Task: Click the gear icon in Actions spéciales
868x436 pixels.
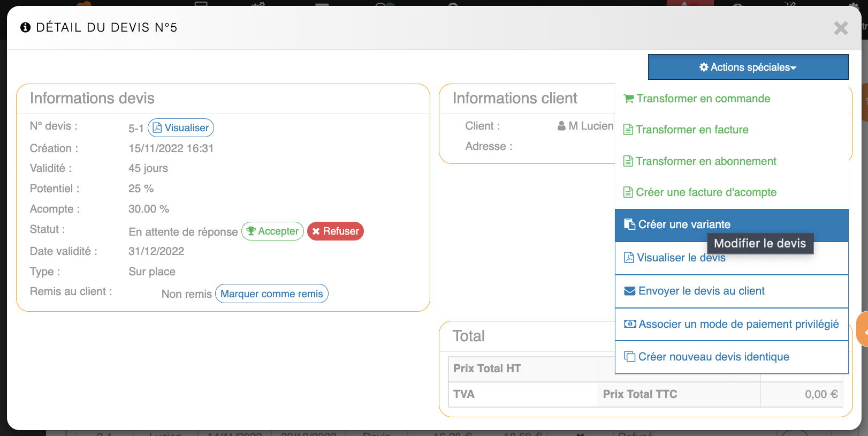Action: (704, 67)
